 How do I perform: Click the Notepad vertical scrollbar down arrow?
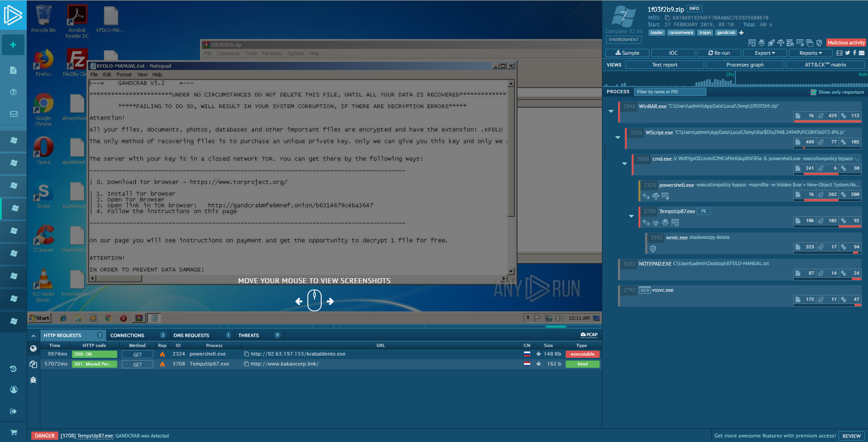[x=511, y=271]
